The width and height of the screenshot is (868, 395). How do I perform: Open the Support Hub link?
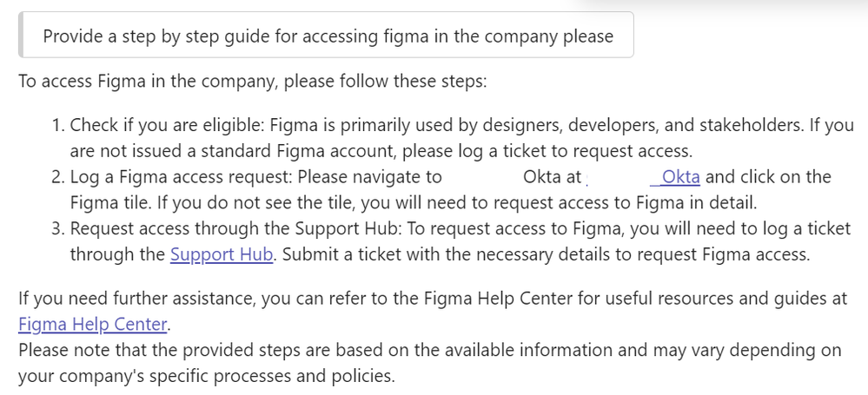click(x=222, y=254)
